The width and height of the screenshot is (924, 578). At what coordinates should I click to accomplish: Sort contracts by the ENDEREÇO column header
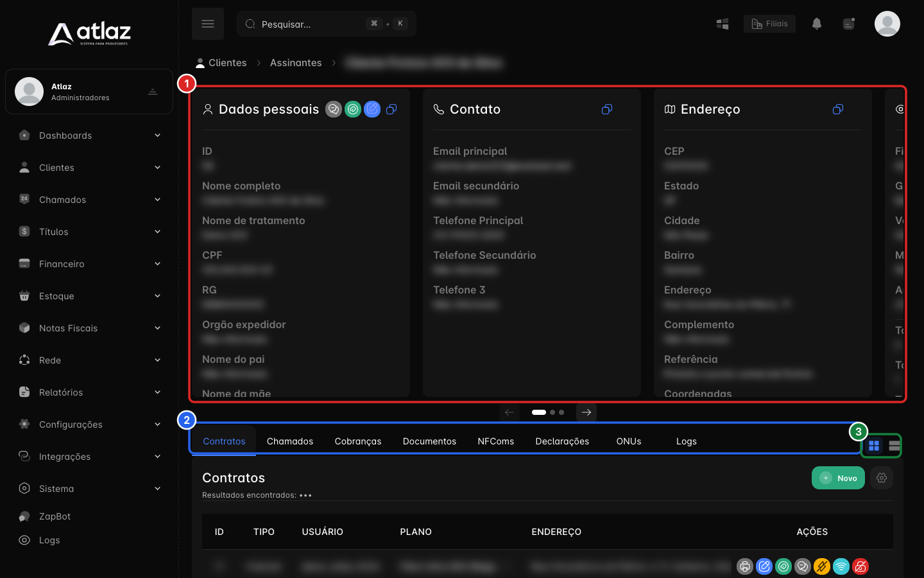pos(556,532)
